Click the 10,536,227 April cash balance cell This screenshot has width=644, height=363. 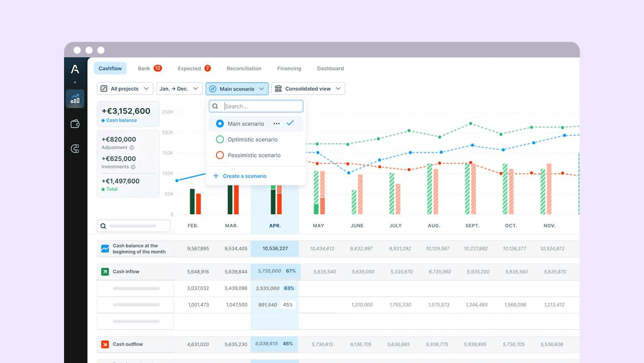pos(275,248)
